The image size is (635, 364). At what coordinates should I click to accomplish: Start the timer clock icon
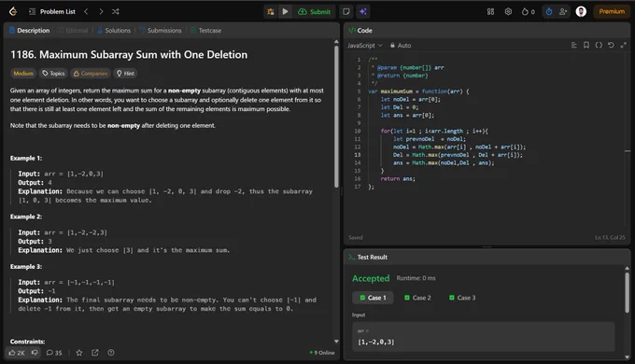(549, 12)
